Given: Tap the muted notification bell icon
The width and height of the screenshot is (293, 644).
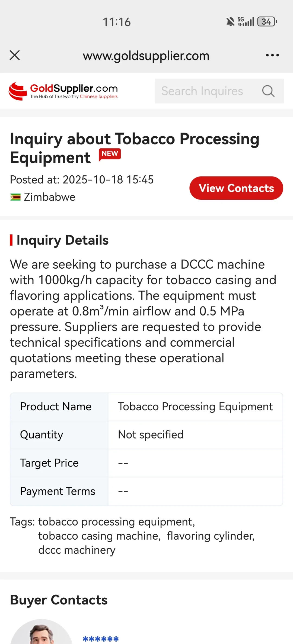Looking at the screenshot, I should click(x=230, y=21).
